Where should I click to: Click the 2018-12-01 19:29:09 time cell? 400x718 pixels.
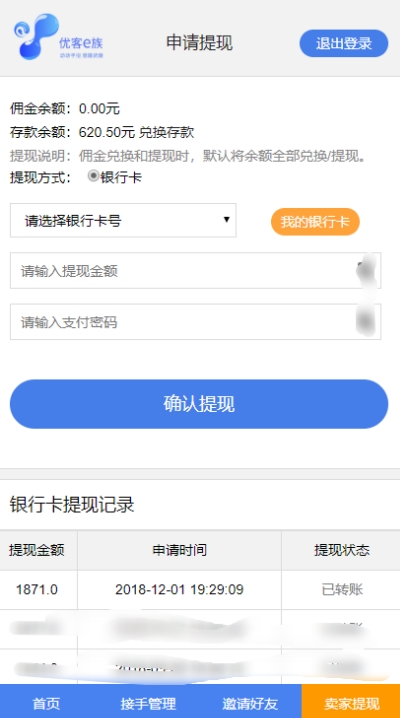179,589
